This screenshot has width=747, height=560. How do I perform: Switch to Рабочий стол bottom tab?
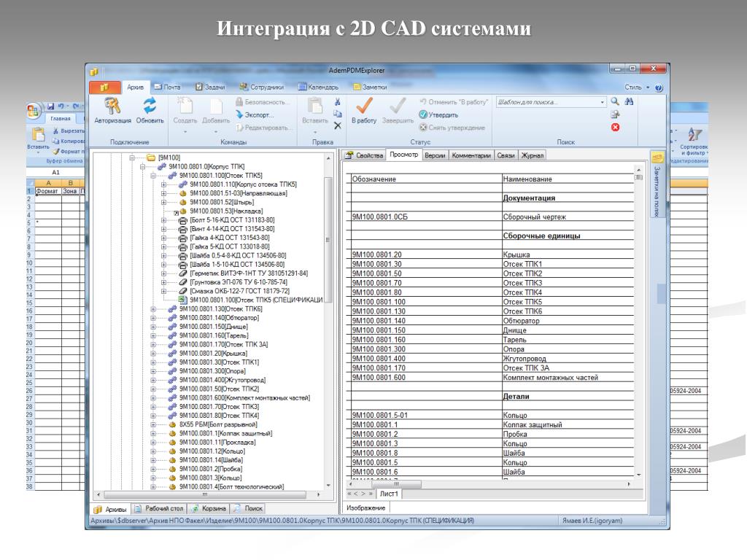(159, 508)
